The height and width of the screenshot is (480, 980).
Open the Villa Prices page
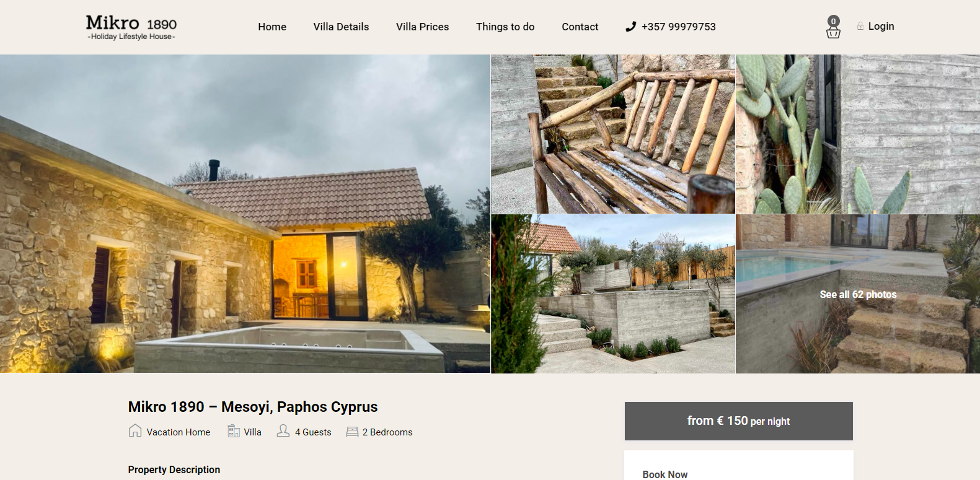(x=422, y=27)
